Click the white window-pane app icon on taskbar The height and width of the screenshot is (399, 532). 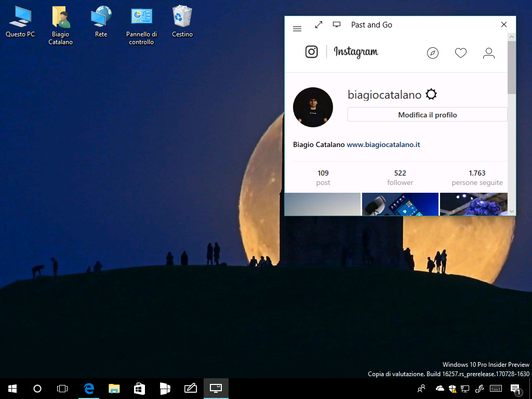(x=165, y=389)
